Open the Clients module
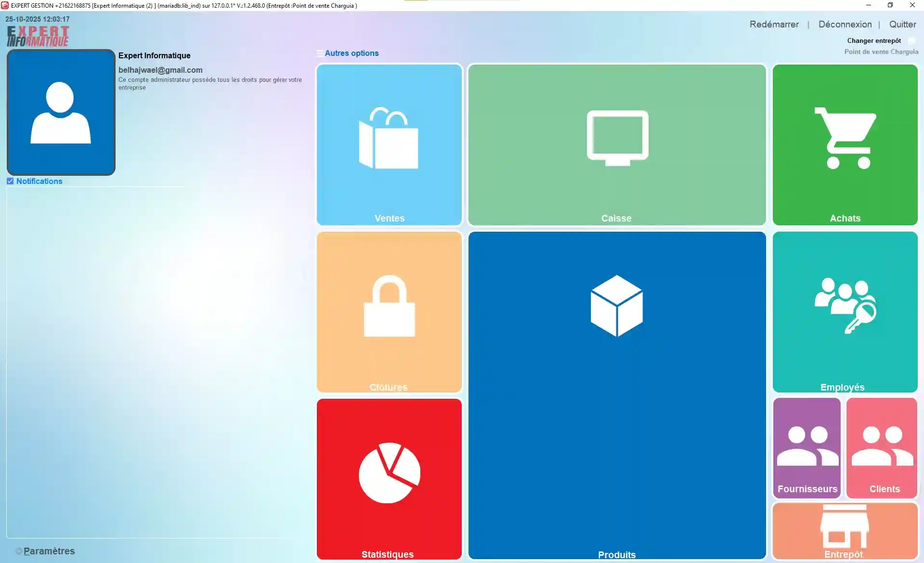 click(882, 448)
